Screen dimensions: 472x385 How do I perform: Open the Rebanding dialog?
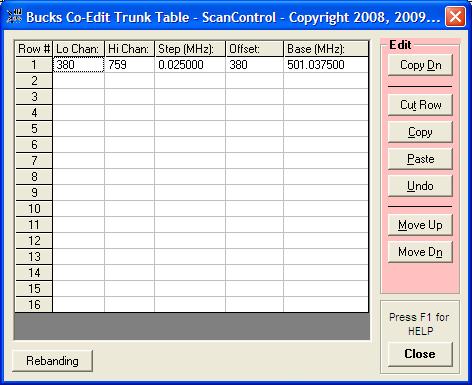click(x=52, y=361)
